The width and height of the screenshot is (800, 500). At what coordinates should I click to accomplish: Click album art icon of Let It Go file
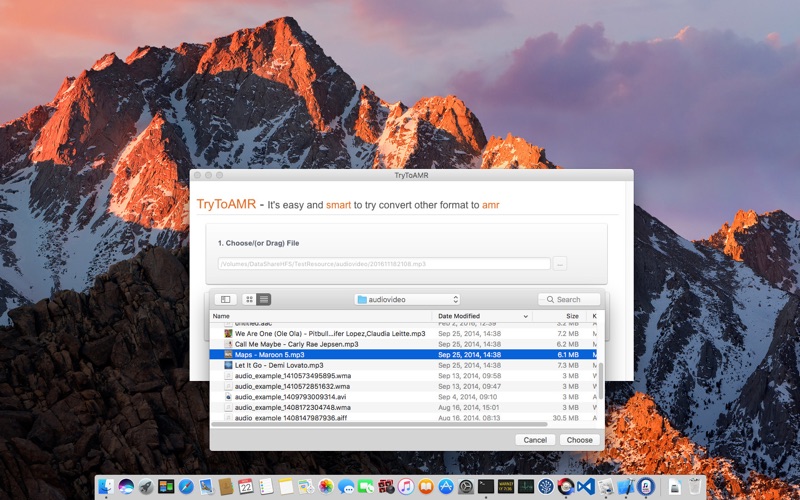tap(229, 365)
